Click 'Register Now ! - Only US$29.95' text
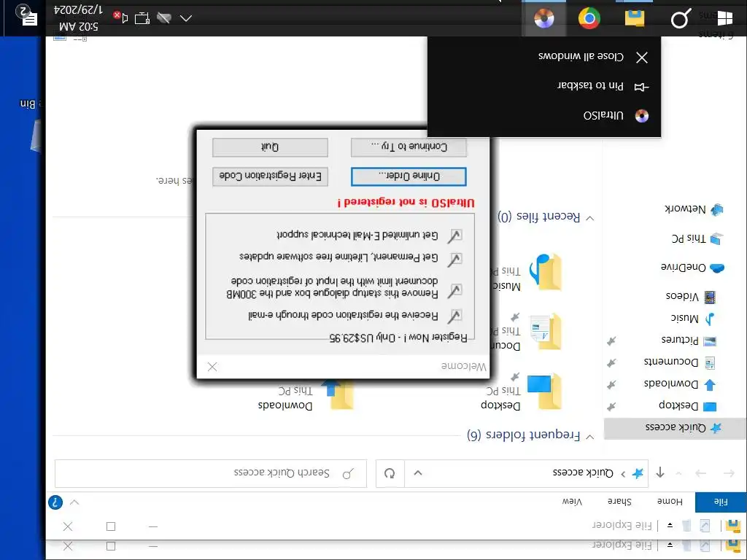Viewport: 747px width, 560px height. pos(398,337)
